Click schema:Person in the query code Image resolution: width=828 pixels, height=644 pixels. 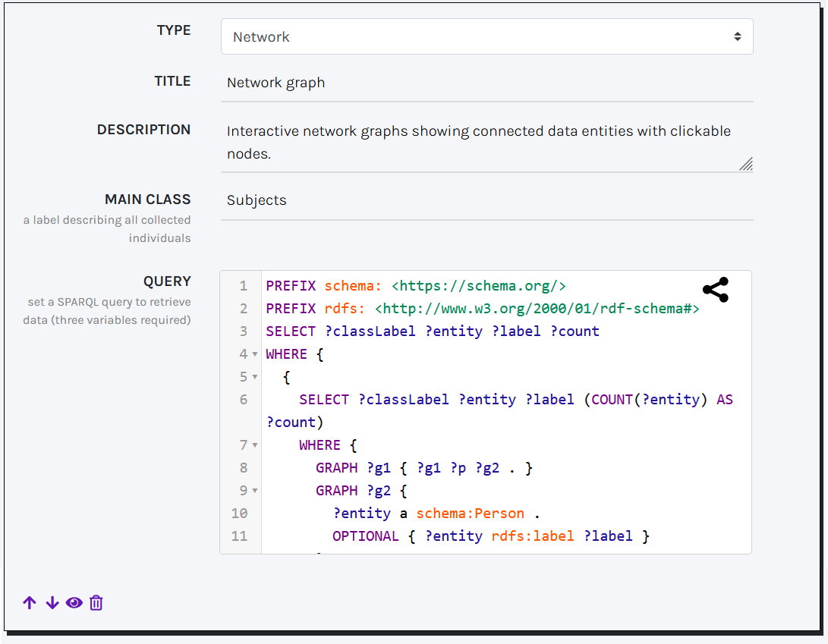(465, 514)
